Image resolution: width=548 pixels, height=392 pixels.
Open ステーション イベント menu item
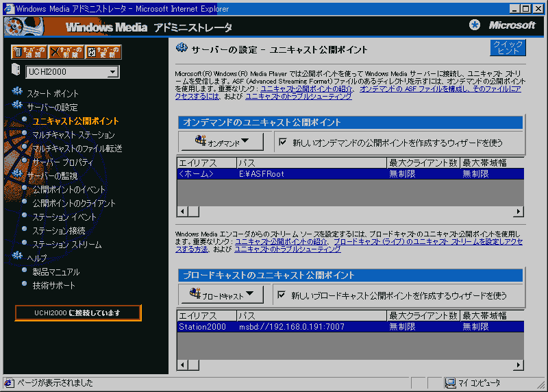[64, 217]
